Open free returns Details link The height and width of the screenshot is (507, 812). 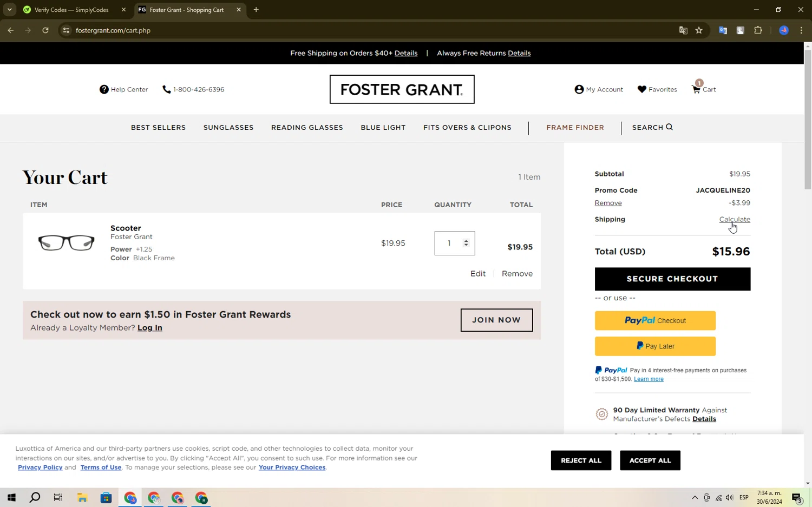[519, 53]
